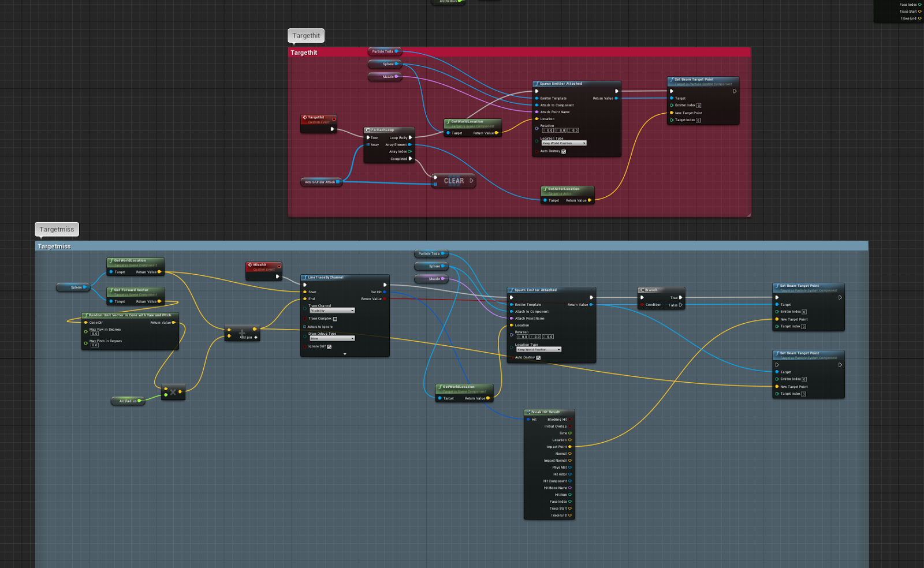Click Max Pitch in Degrees value field
Image resolution: width=924 pixels, height=568 pixels.
pos(94,345)
